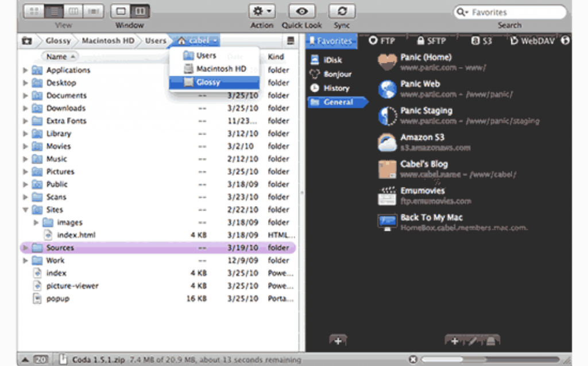Choose Users in the path dropdown menu
The width and height of the screenshot is (588, 366).
point(214,56)
